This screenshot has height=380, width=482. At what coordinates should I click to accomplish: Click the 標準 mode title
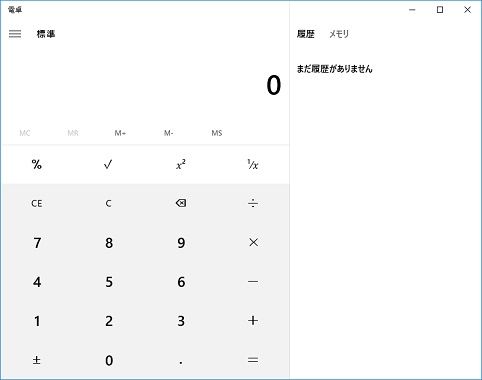(46, 34)
